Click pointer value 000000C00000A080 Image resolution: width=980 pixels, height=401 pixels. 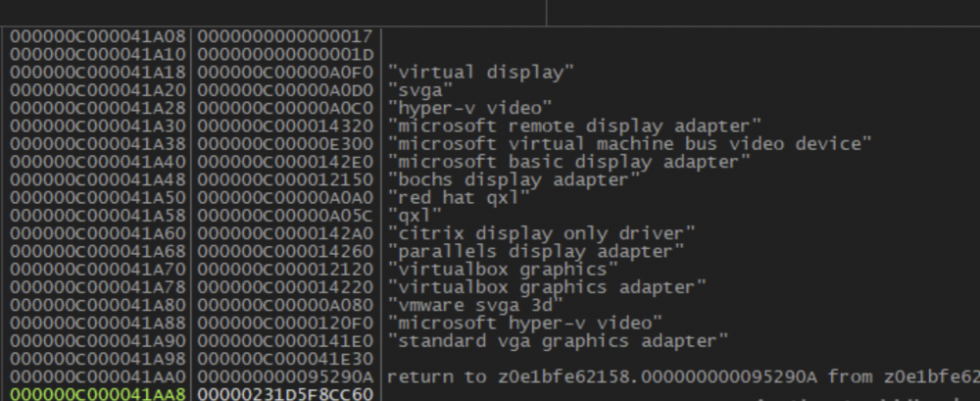point(285,305)
